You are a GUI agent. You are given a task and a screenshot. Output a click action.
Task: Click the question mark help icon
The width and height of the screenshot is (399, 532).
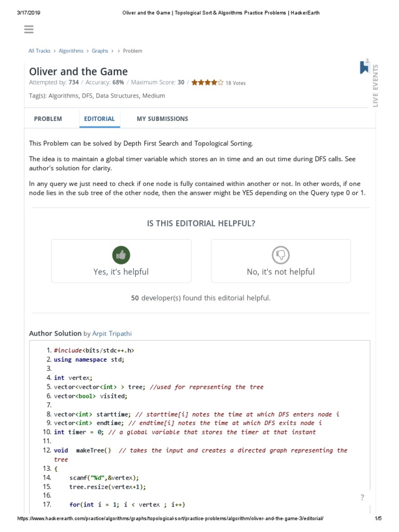click(x=362, y=497)
